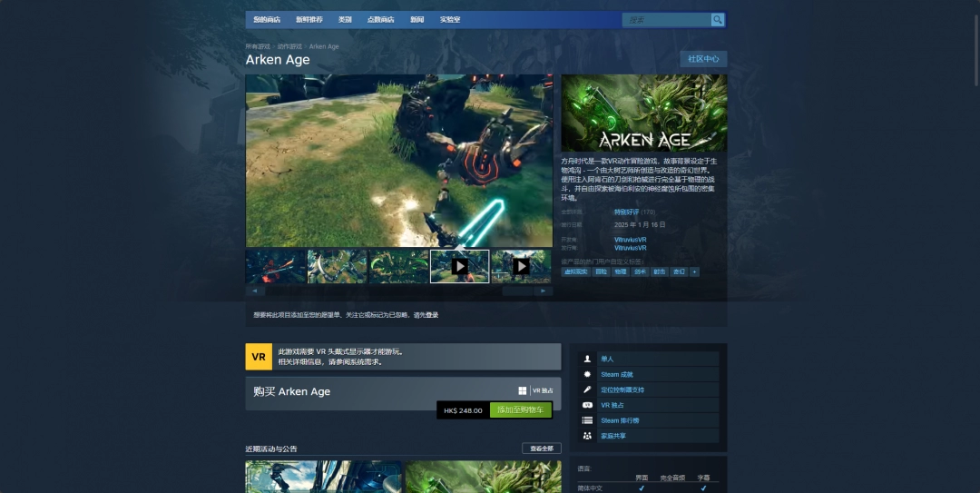Click the 剑术 tag
The height and width of the screenshot is (493, 980).
click(640, 271)
